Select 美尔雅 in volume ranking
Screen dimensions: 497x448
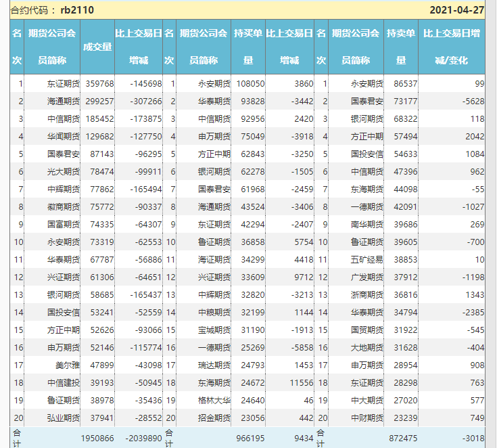click(68, 365)
